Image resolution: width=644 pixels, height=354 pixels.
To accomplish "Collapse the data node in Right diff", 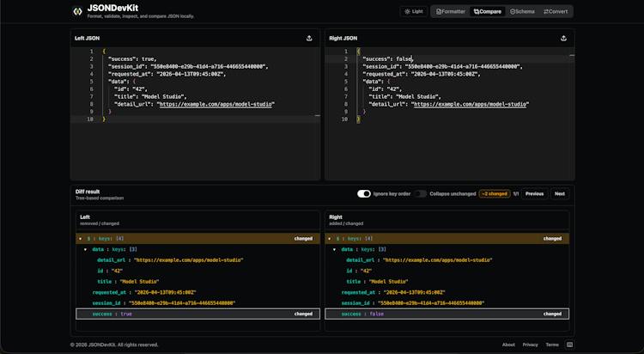I will (x=334, y=249).
